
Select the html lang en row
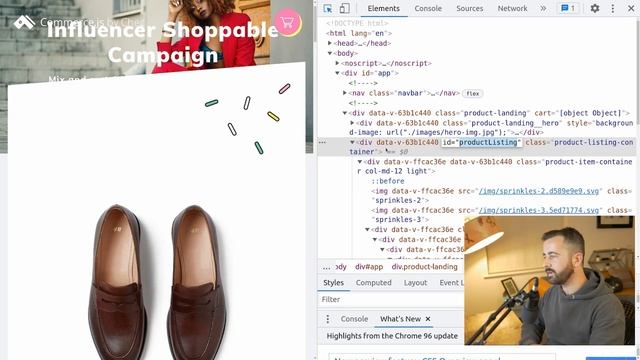point(359,33)
